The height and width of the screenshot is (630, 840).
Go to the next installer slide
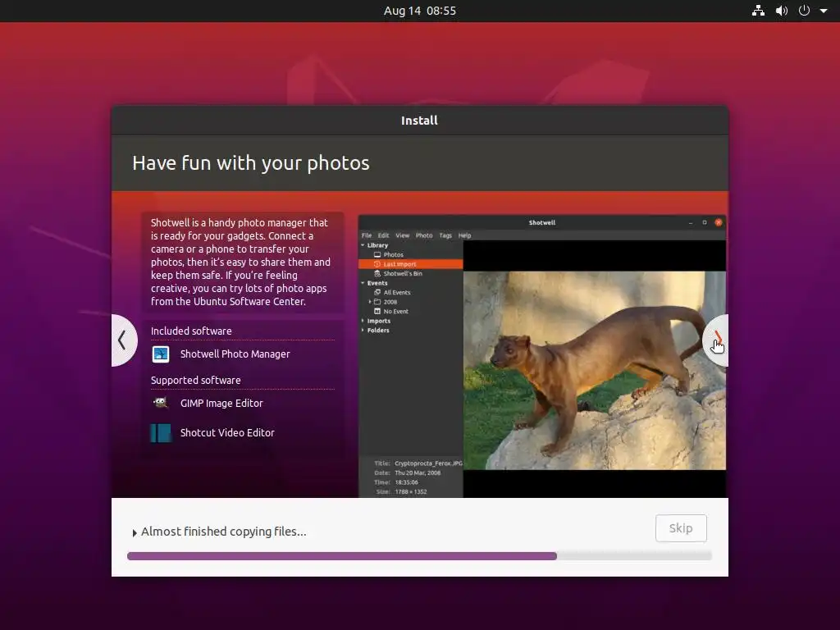pos(716,340)
